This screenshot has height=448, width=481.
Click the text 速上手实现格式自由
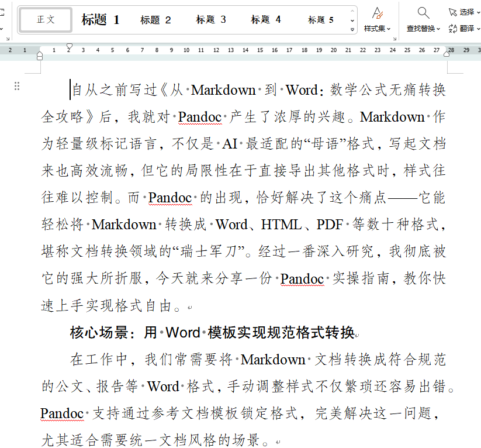pos(106,306)
